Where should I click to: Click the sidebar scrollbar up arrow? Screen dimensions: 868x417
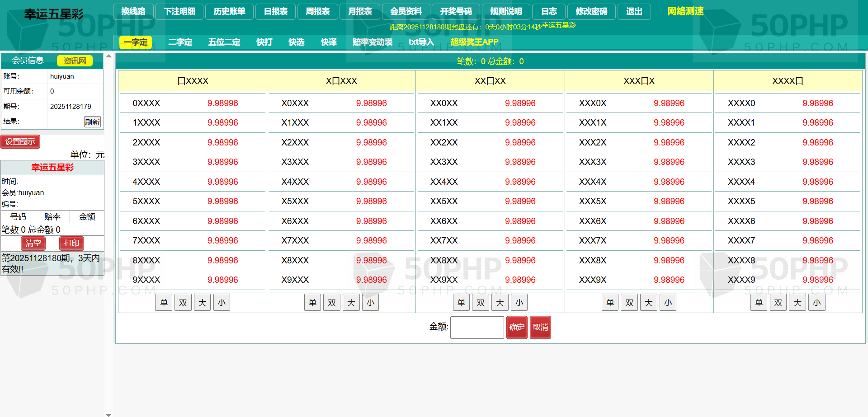tap(108, 56)
